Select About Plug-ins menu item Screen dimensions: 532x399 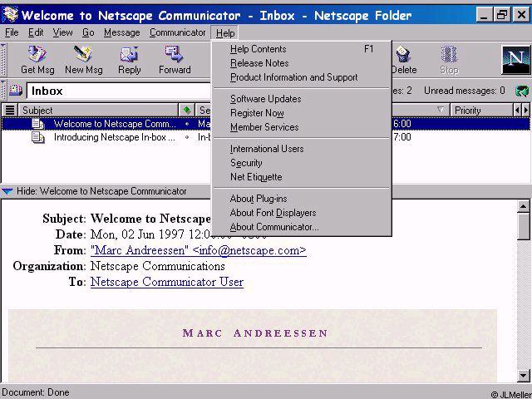[302, 199]
